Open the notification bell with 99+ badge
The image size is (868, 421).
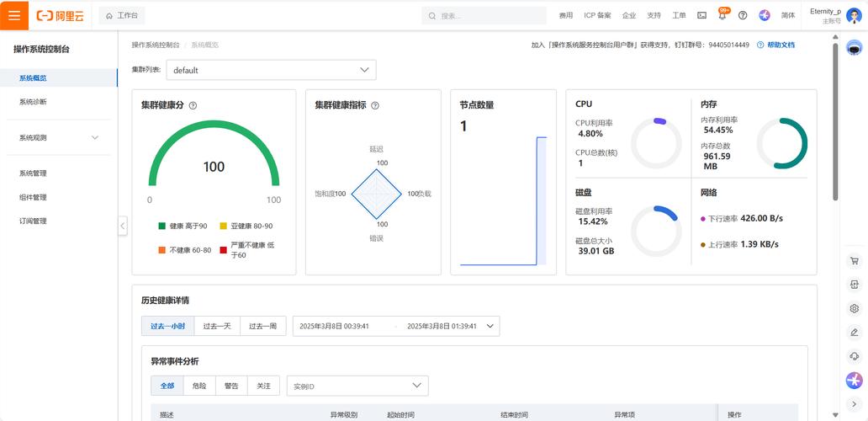point(722,15)
